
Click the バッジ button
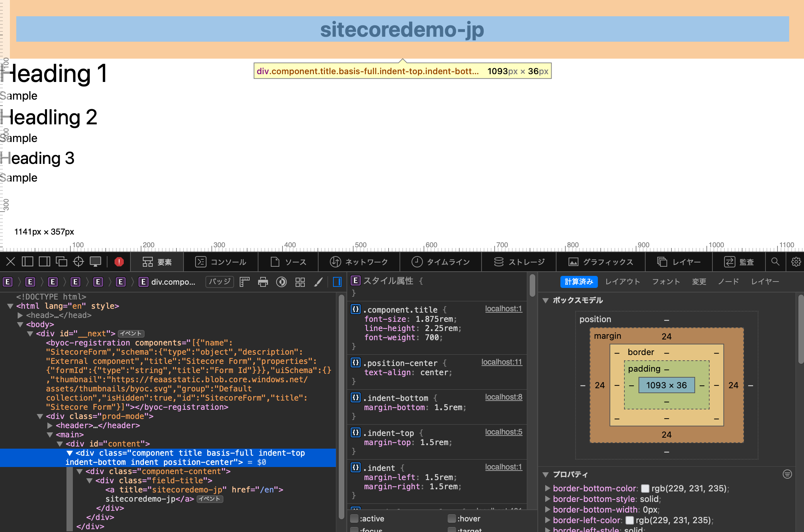coord(220,282)
